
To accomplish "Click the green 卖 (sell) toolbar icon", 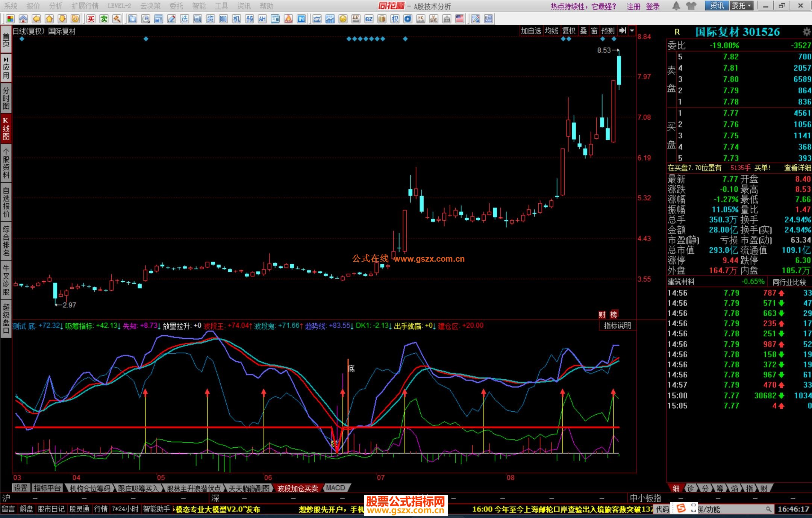I will pyautogui.click(x=104, y=19).
